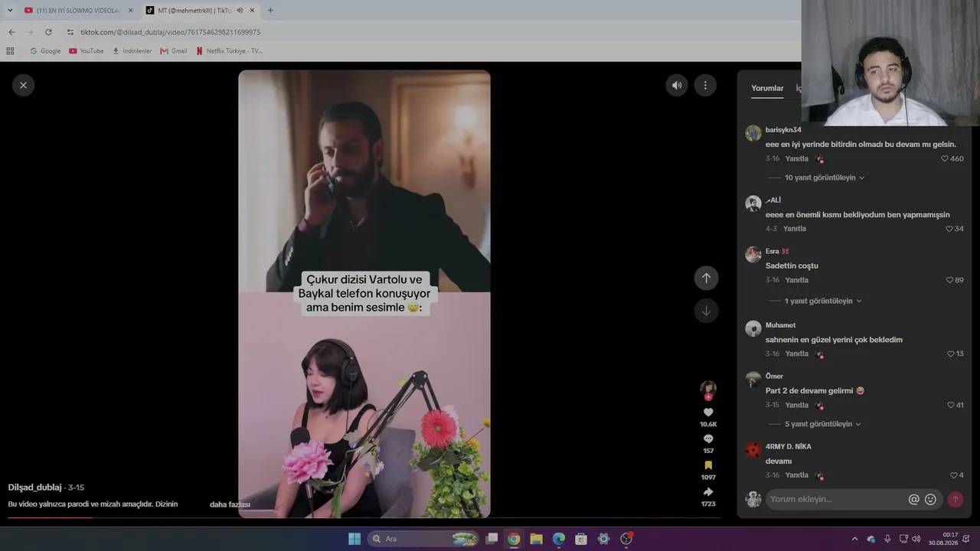Open the Netflix Türkiye bookmark
Viewport: 980px width, 551px height.
point(229,51)
